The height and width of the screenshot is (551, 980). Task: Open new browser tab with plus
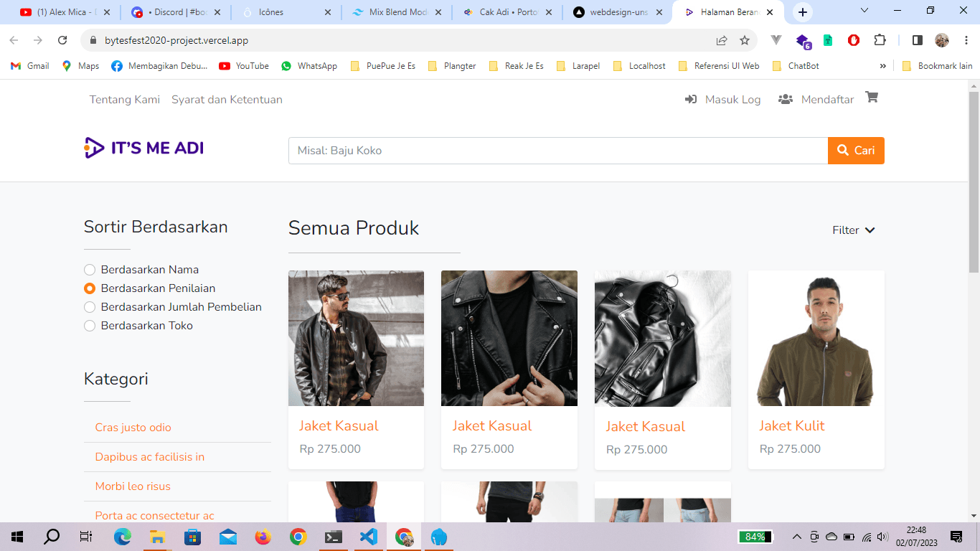pos(803,12)
